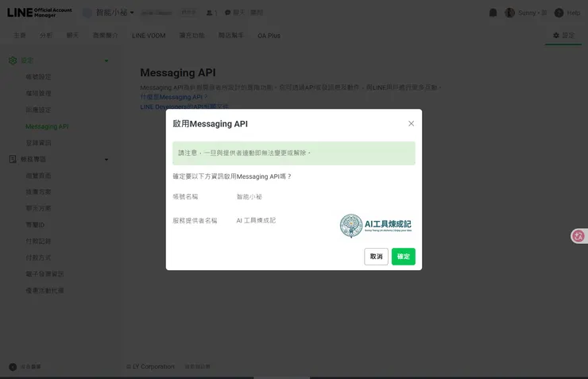This screenshot has width=588, height=379.
Task: Open 付款方式 in the sidebar
Action: 38,257
